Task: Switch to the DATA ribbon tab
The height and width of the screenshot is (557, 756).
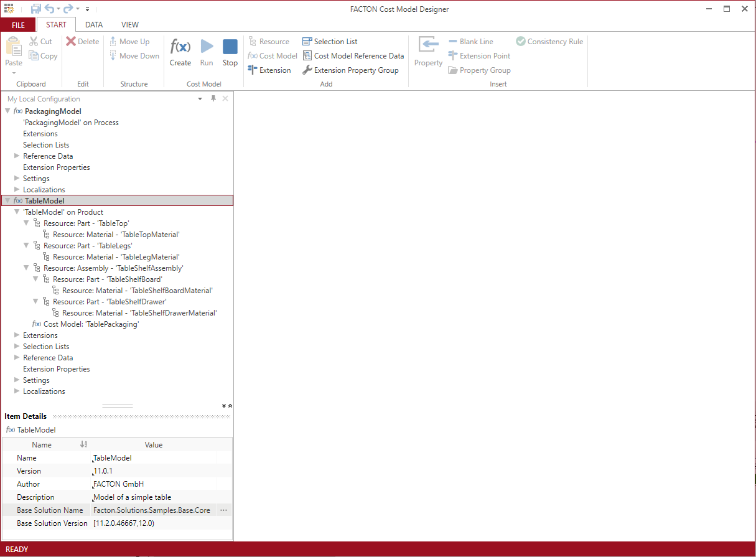Action: [x=94, y=25]
